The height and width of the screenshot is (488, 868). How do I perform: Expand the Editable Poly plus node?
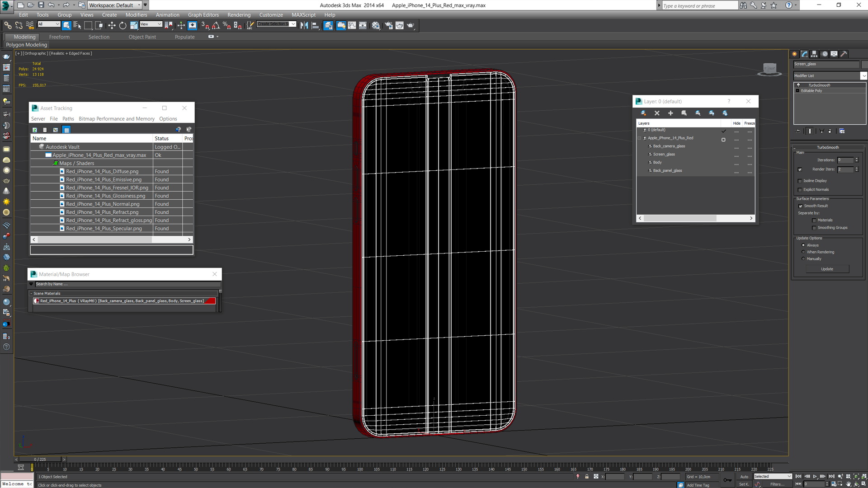(x=798, y=91)
